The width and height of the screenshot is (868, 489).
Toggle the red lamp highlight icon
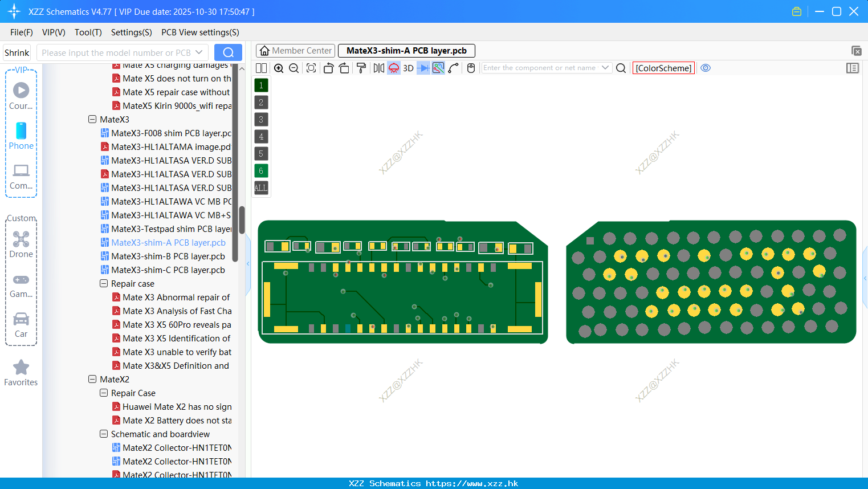click(x=394, y=68)
